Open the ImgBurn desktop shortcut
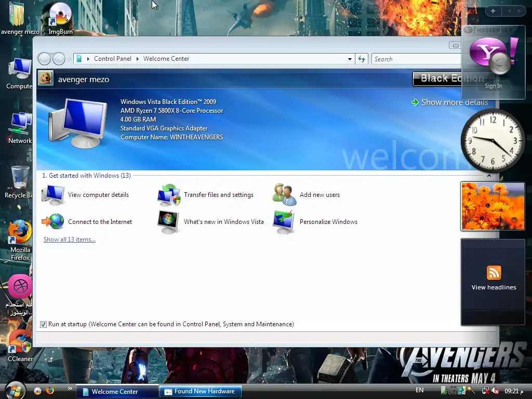 60,19
